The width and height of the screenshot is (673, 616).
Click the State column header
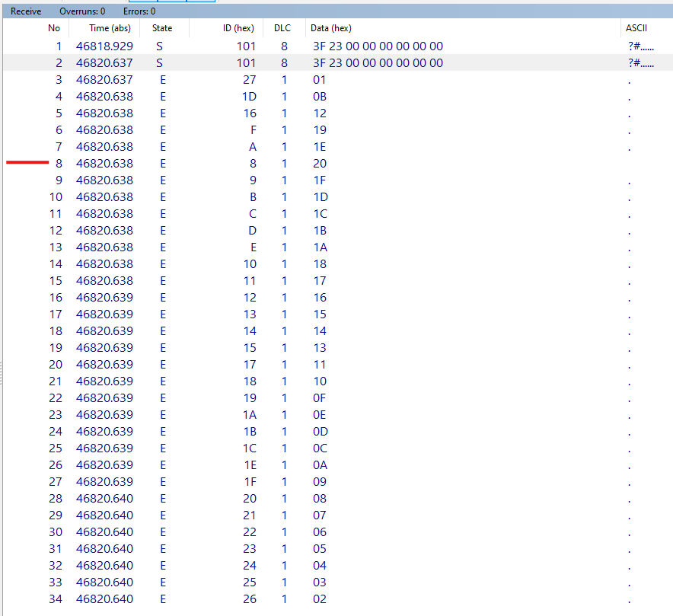(x=162, y=28)
